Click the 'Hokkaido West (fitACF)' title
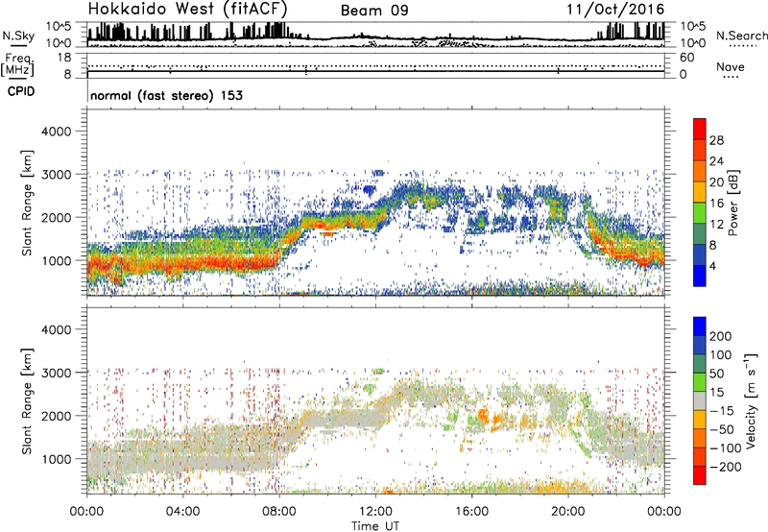 pyautogui.click(x=187, y=9)
